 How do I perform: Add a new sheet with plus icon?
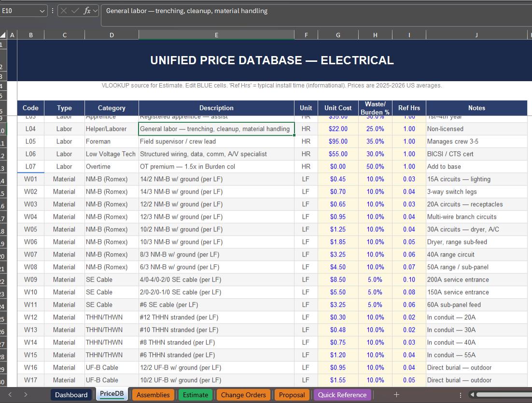396,394
